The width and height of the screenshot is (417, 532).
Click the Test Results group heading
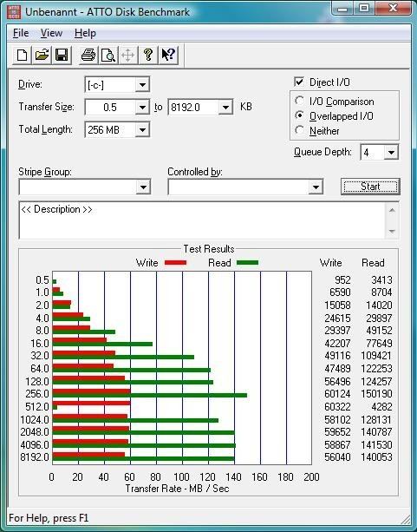pos(209,249)
